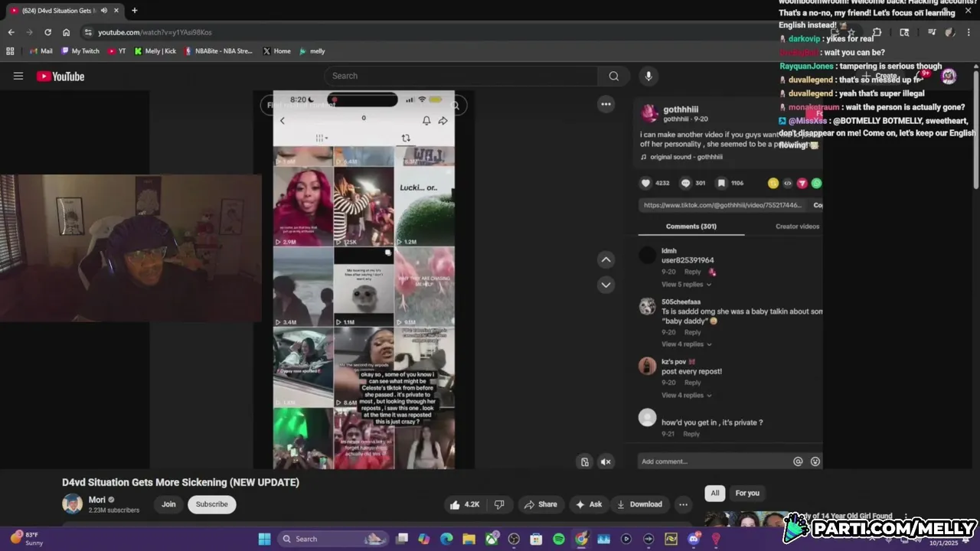Open more actions menu below video
980x551 pixels.
click(683, 504)
